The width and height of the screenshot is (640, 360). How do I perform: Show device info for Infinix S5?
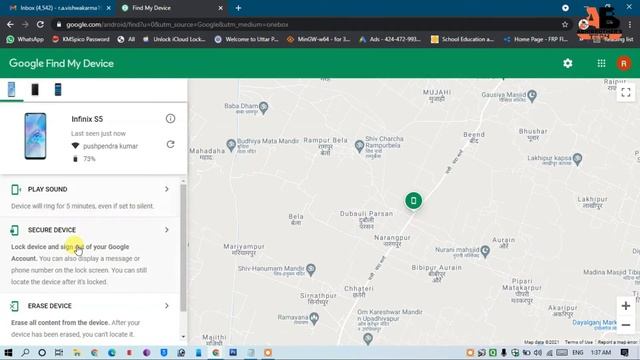(170, 119)
